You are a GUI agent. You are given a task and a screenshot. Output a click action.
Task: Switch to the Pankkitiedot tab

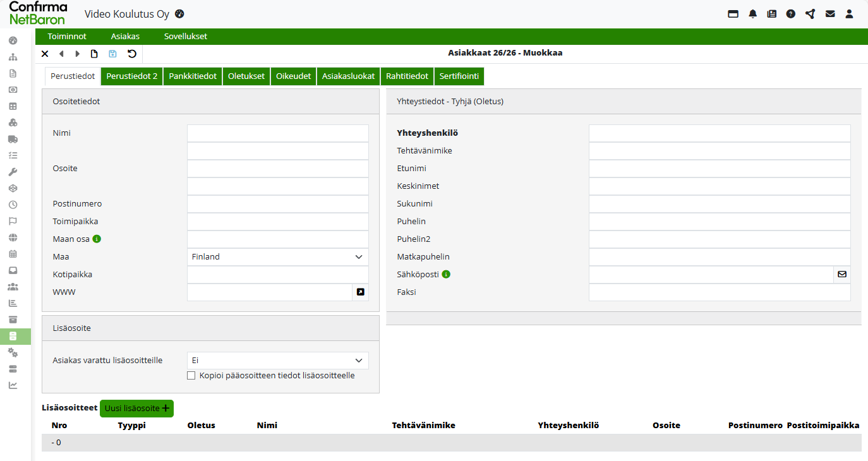193,76
